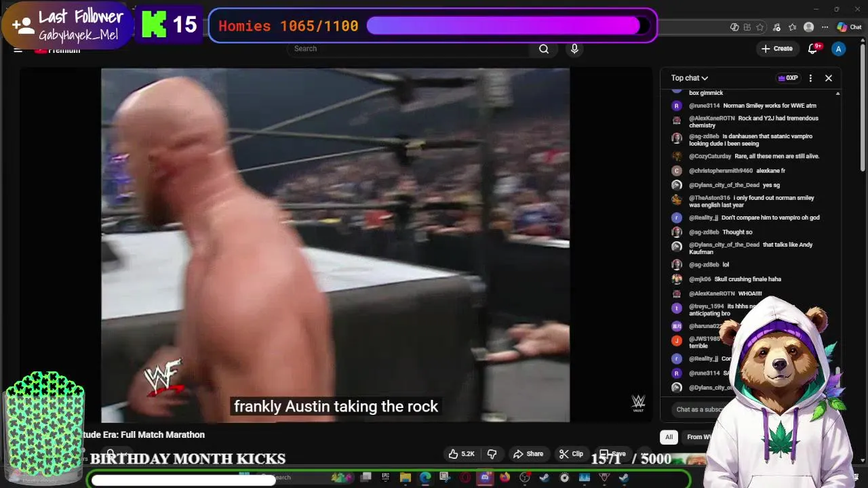868x488 pixels.
Task: Click the Copilot rings icon in address bar
Action: coord(734,27)
